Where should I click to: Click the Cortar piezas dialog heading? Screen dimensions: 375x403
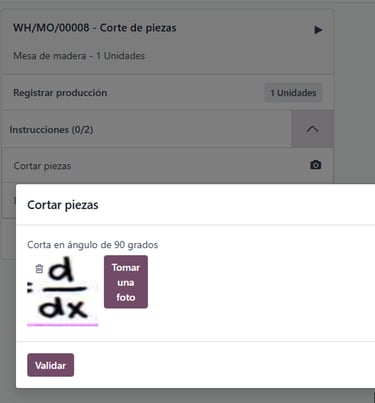63,205
